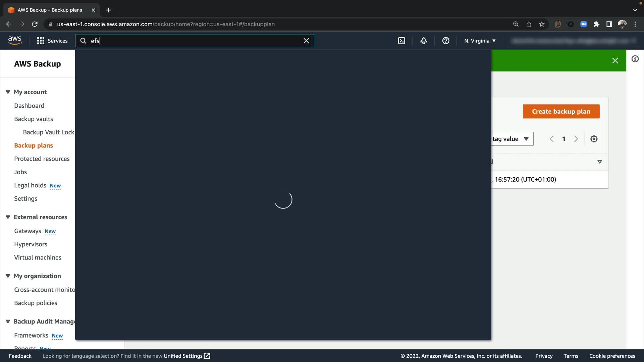Click Create backup plan button
644x362 pixels.
click(561, 111)
